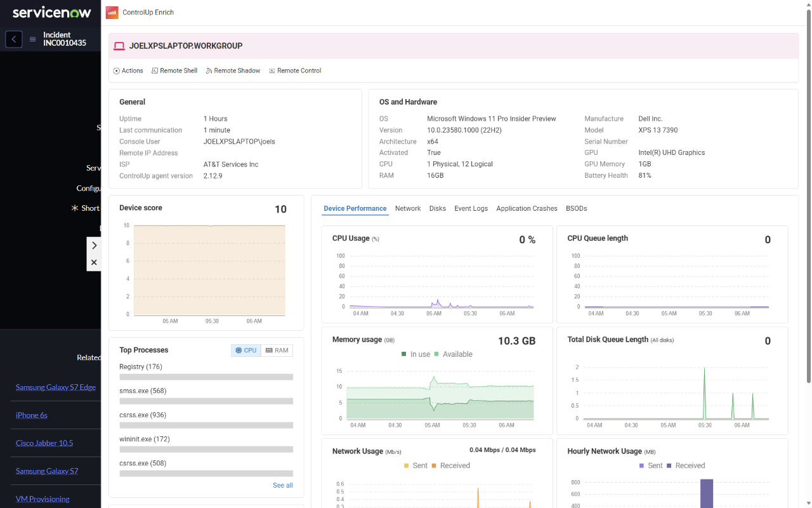Open the Actions menu

coord(128,70)
